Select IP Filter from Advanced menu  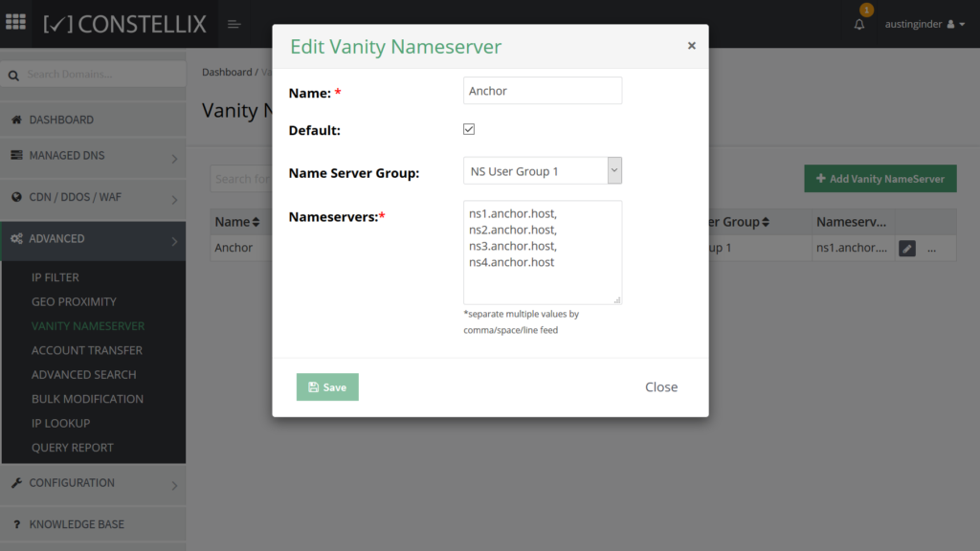(x=56, y=277)
